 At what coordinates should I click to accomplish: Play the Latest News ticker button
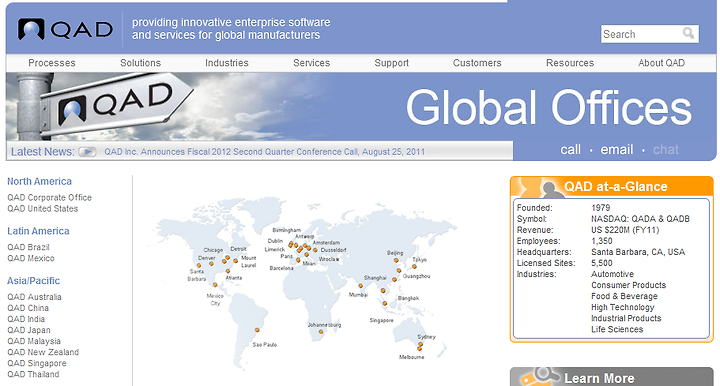pyautogui.click(x=87, y=152)
